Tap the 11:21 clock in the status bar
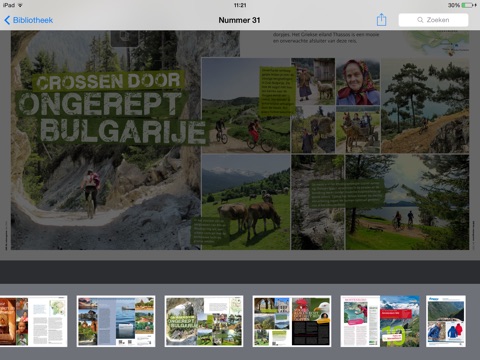This screenshot has width=480, height=360. [x=240, y=5]
